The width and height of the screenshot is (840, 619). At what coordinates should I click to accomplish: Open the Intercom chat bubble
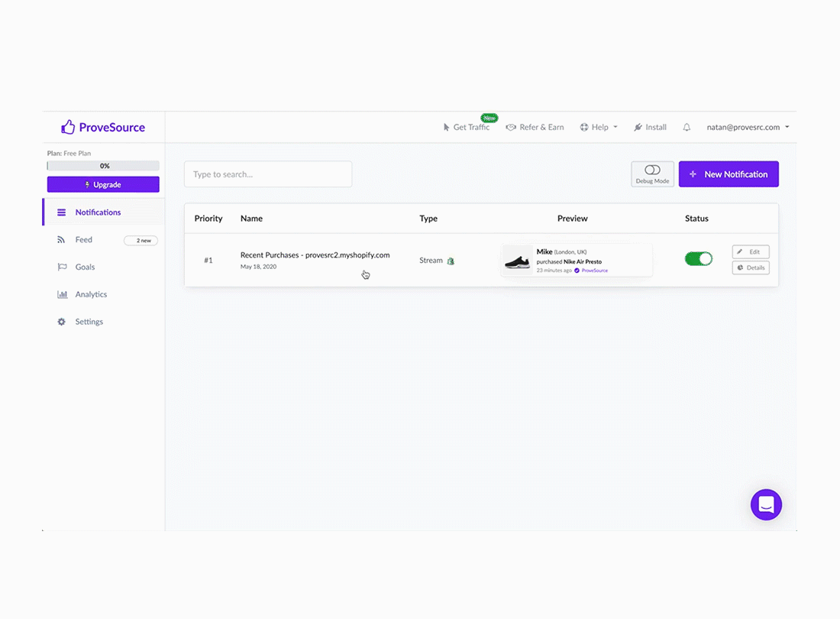click(x=766, y=504)
